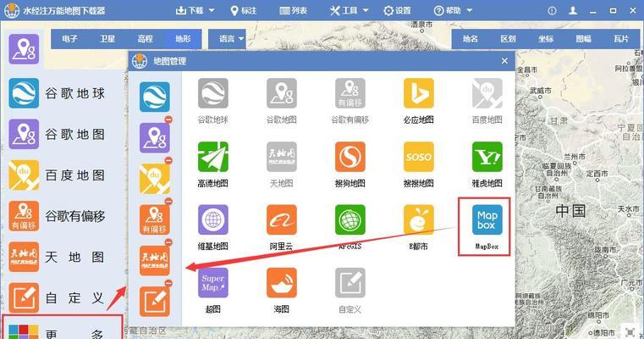Select the 区划 district tab
Screen dimensions: 644x339
[x=508, y=39]
